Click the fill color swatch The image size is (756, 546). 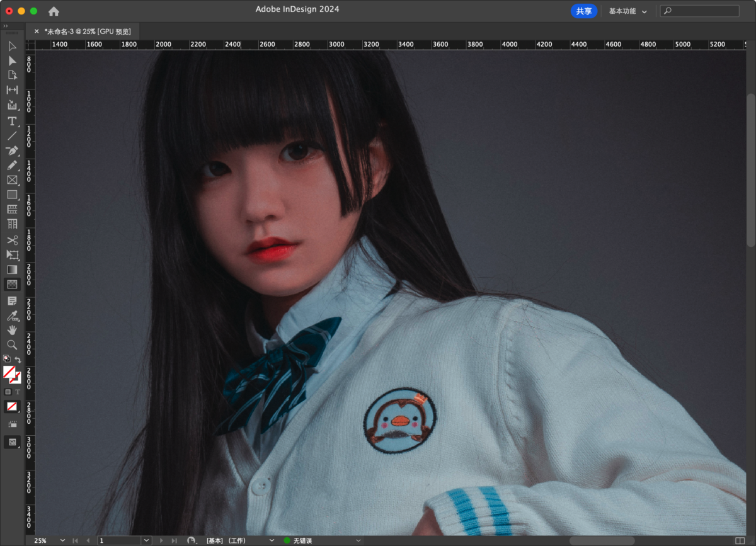point(9,372)
